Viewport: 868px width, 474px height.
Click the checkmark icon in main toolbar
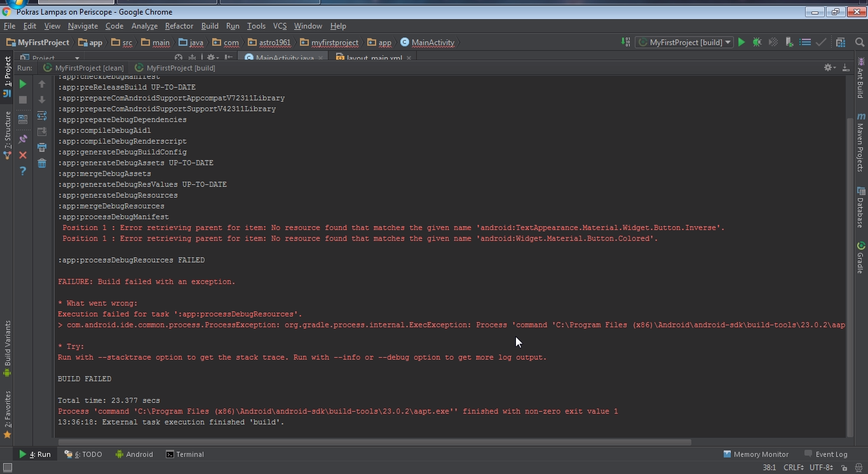point(821,42)
